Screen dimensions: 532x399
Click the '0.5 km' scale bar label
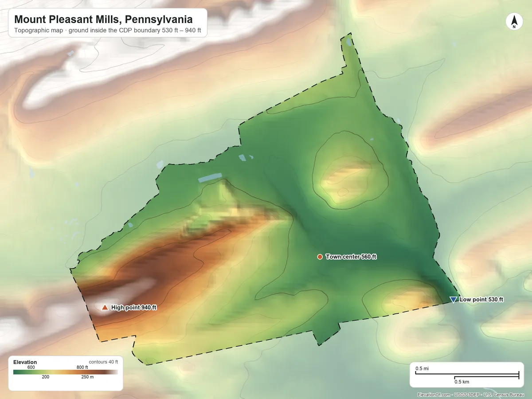462,382
